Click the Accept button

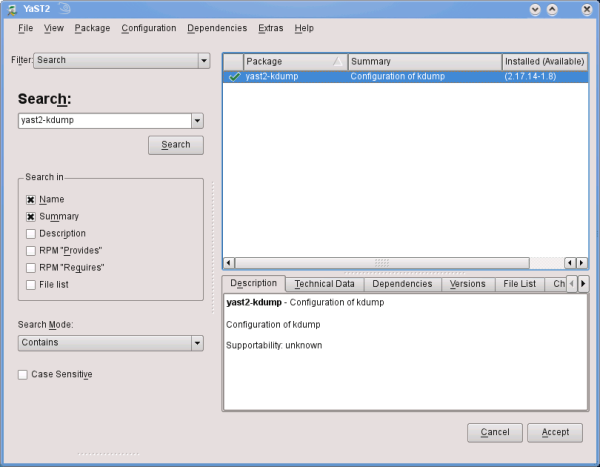click(555, 433)
